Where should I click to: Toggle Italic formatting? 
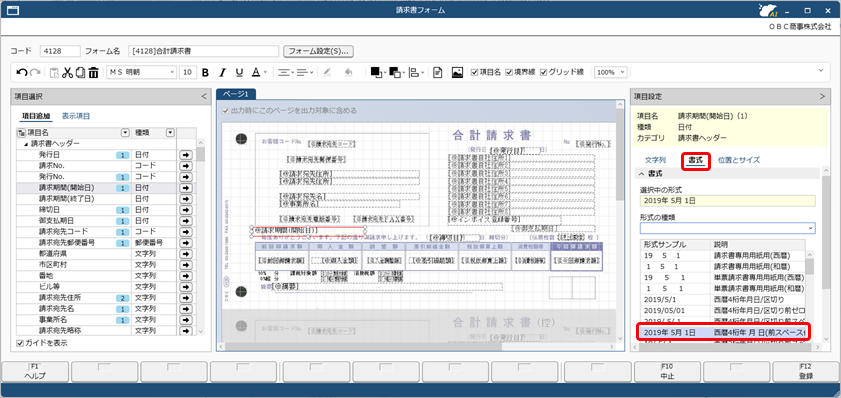[x=222, y=72]
